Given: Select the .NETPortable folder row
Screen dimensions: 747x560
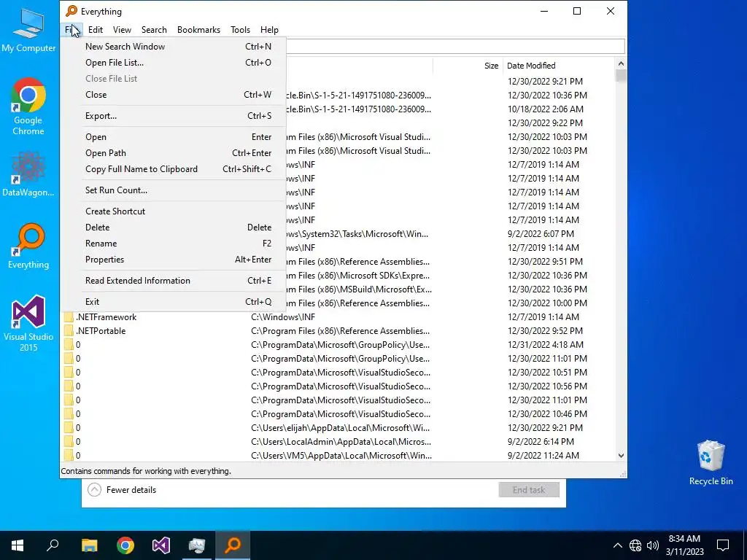Looking at the screenshot, I should (x=338, y=331).
